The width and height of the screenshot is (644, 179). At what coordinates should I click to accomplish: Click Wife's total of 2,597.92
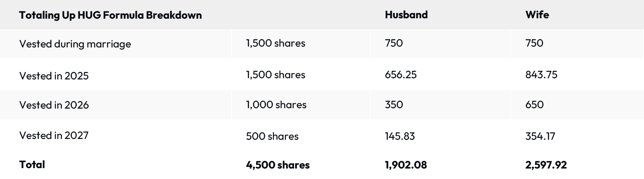pos(546,165)
